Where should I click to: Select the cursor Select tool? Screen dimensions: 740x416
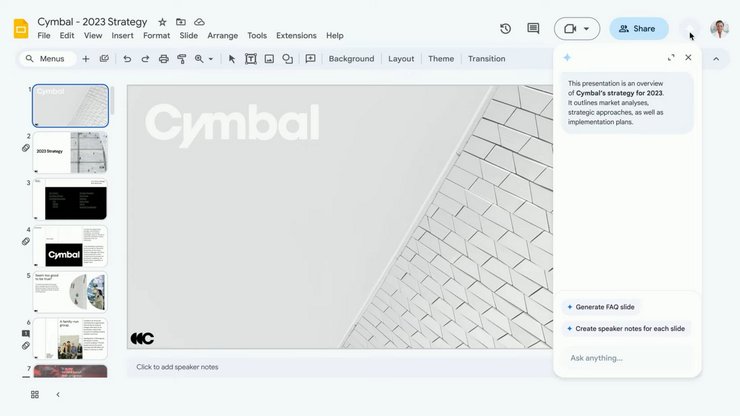[x=232, y=59]
